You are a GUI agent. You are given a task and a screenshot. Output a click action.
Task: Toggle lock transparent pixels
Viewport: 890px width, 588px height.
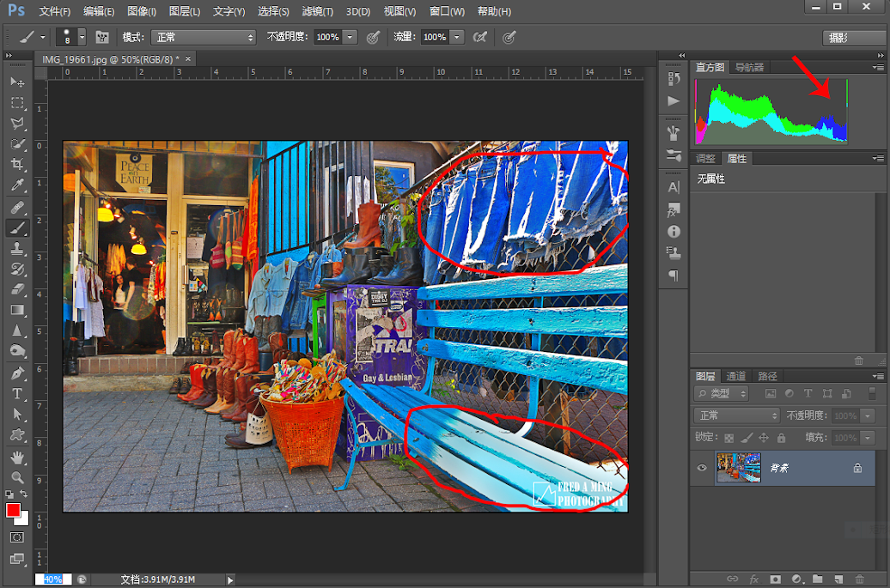coord(728,438)
